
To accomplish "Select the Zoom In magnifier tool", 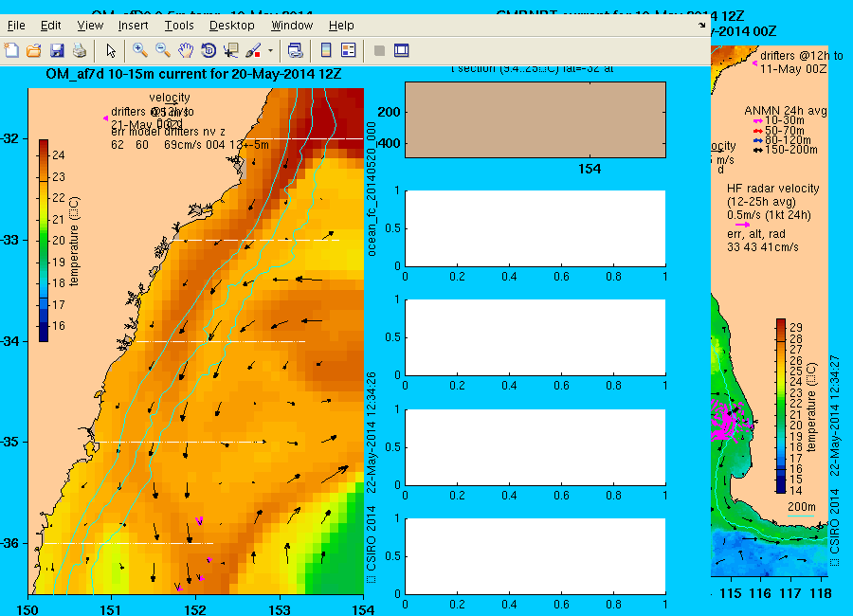I will (140, 50).
